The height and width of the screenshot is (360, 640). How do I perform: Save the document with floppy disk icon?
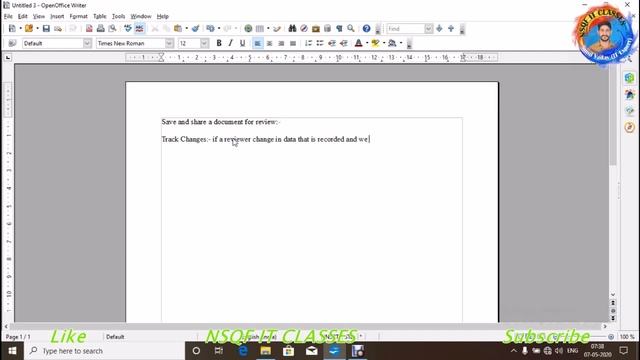click(46, 29)
